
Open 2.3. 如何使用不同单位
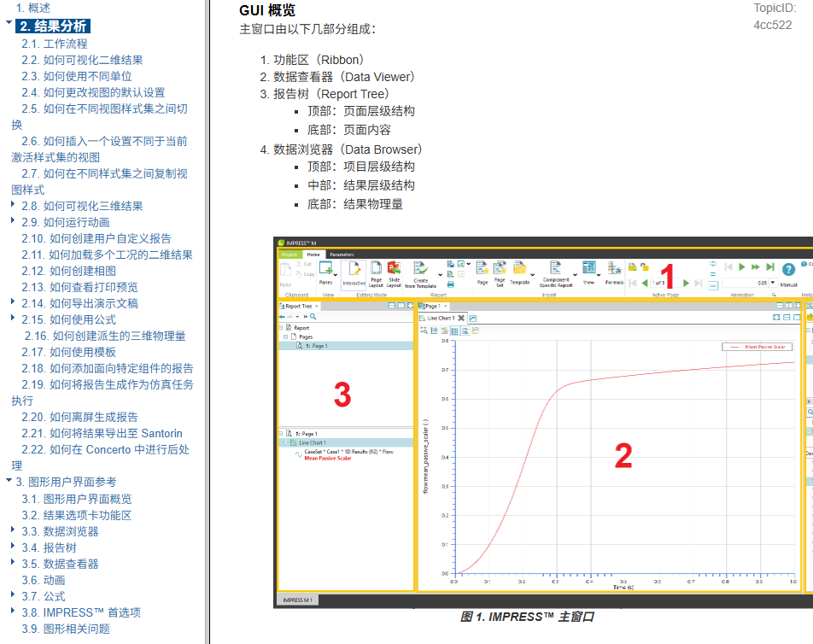click(77, 76)
